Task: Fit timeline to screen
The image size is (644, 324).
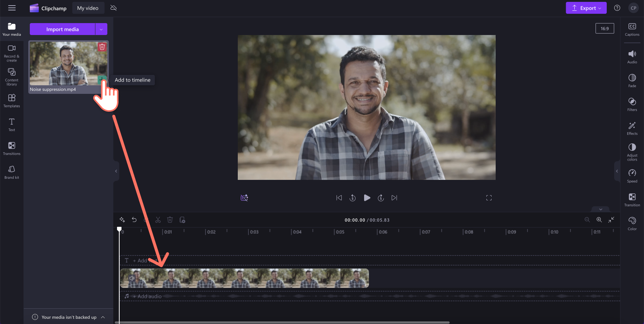Action: [611, 220]
